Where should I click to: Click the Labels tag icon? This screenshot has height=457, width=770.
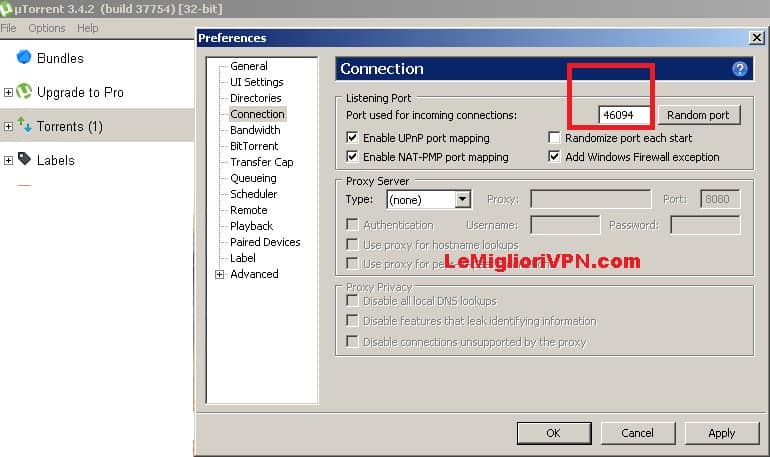(24, 159)
